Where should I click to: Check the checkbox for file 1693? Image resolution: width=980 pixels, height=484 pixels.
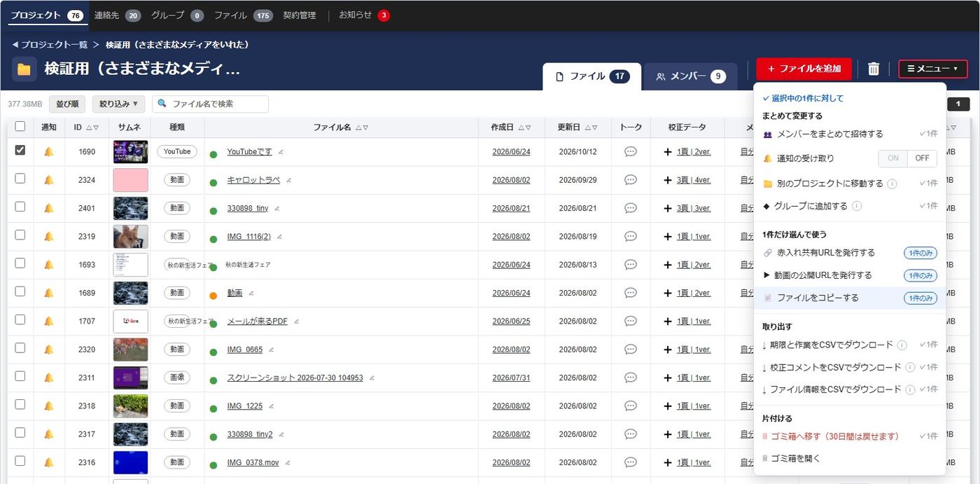[20, 263]
